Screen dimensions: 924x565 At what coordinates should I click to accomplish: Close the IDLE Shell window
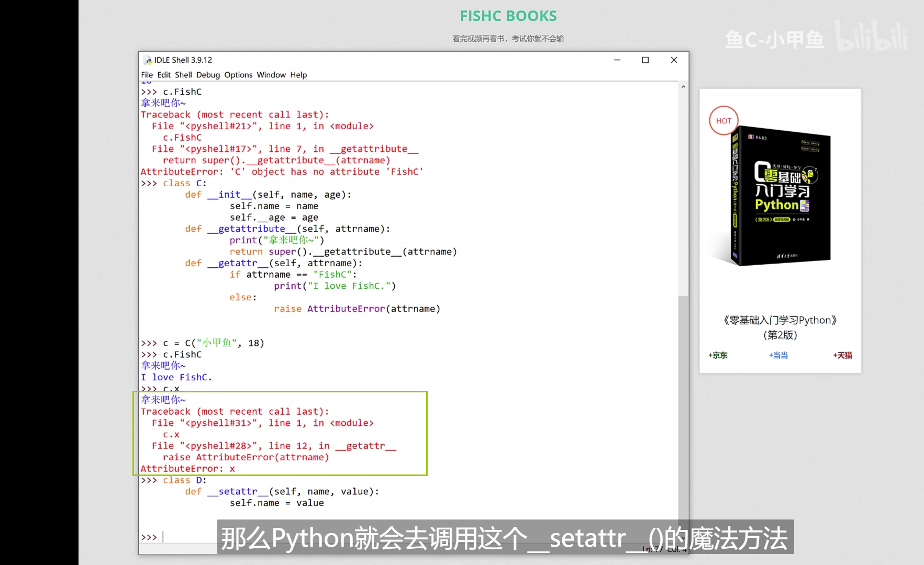pyautogui.click(x=674, y=60)
